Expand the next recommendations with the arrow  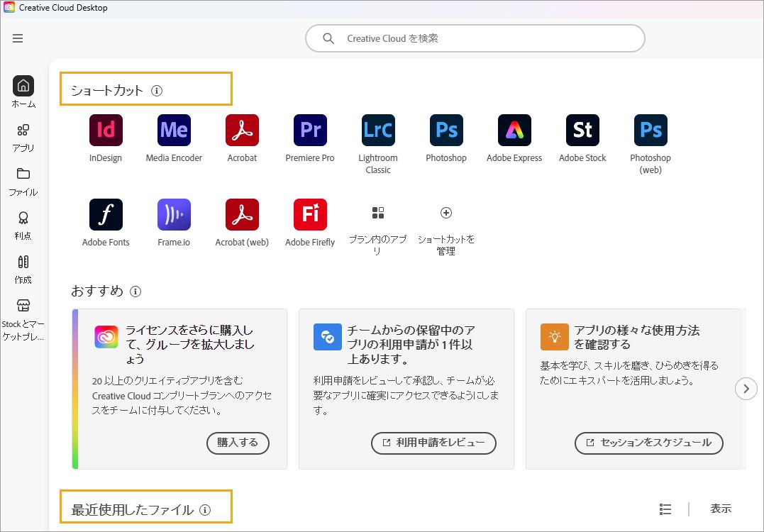(746, 389)
